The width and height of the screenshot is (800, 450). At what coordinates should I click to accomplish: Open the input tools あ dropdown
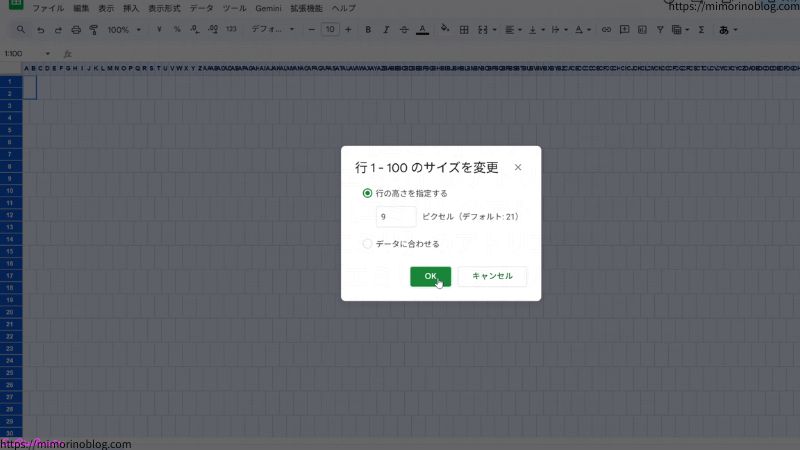coord(728,30)
